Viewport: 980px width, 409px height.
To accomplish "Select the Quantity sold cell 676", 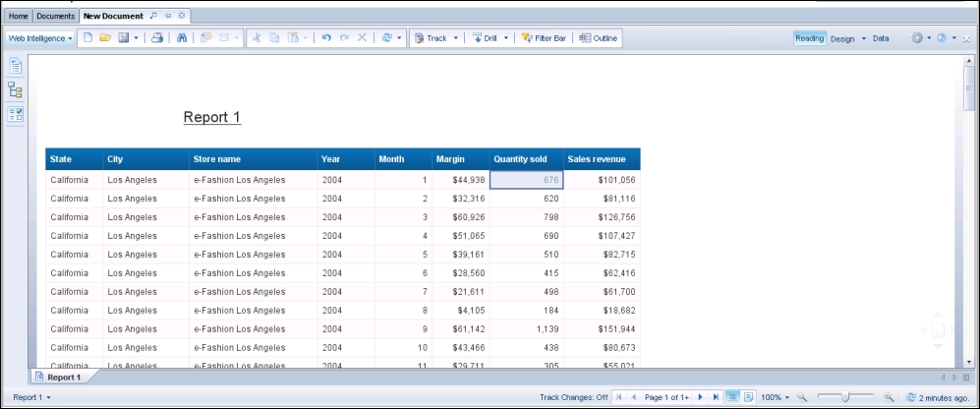I will pyautogui.click(x=526, y=180).
